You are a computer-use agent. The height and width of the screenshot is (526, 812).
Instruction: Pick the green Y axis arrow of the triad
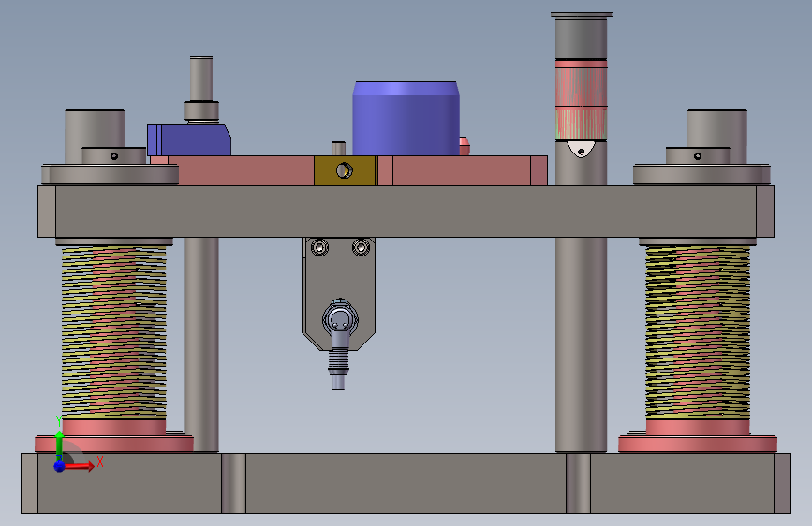(60, 446)
